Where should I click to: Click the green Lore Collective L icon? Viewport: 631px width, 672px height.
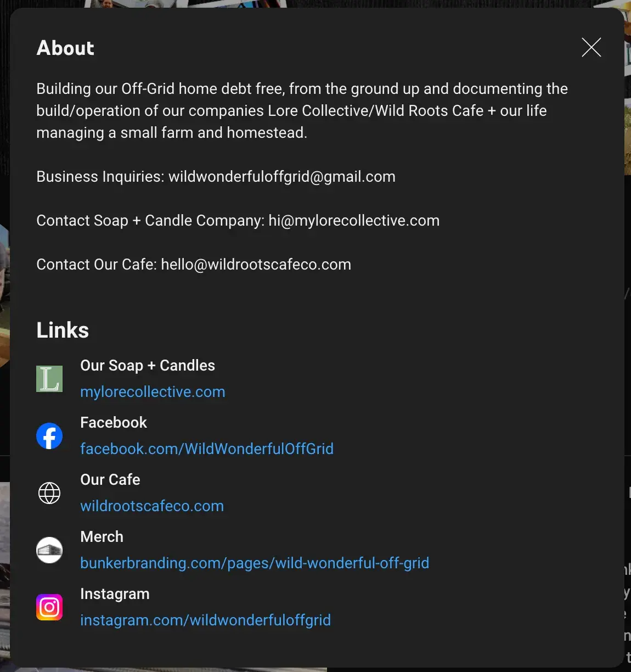click(49, 379)
